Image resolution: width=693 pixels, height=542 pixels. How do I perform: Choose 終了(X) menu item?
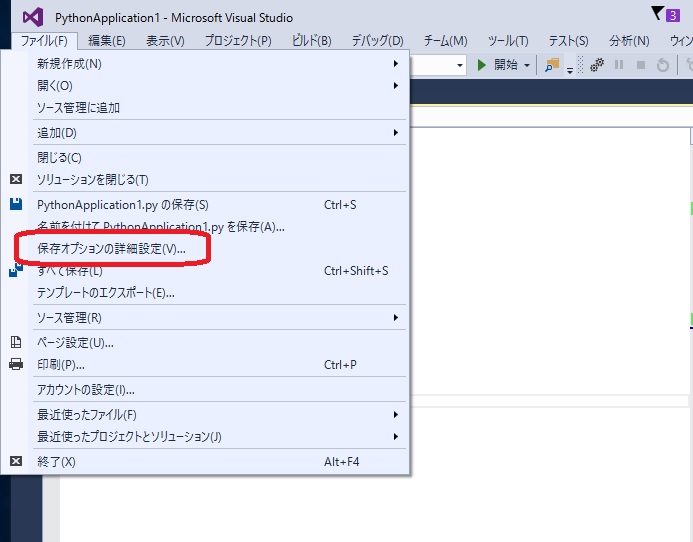point(220,462)
